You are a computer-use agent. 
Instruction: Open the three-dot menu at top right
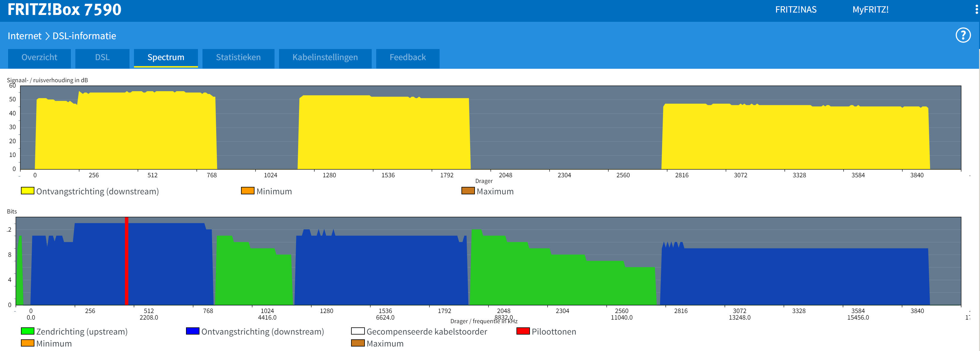976,10
